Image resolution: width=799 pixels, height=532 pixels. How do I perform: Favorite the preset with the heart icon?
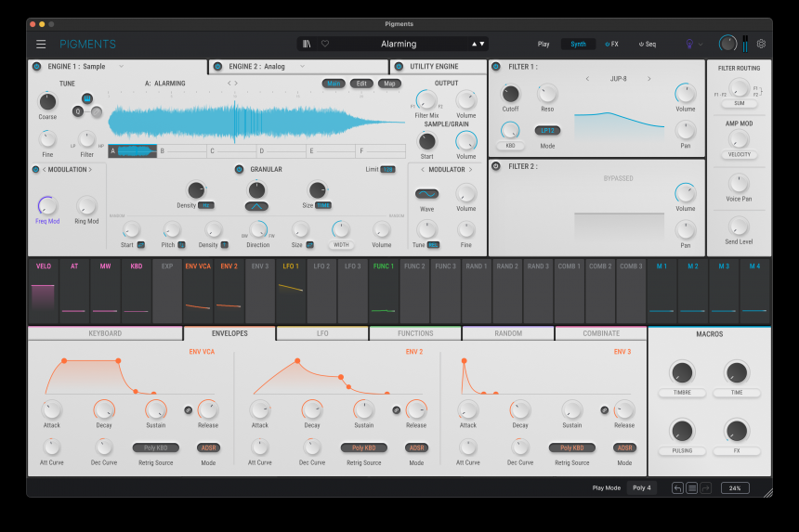325,44
